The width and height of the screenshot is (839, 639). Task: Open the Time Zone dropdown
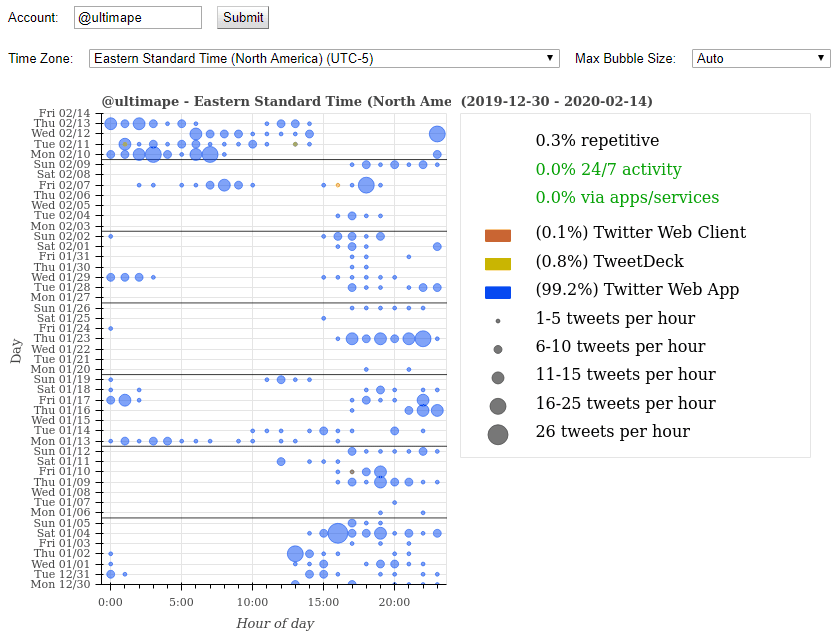pyautogui.click(x=325, y=58)
